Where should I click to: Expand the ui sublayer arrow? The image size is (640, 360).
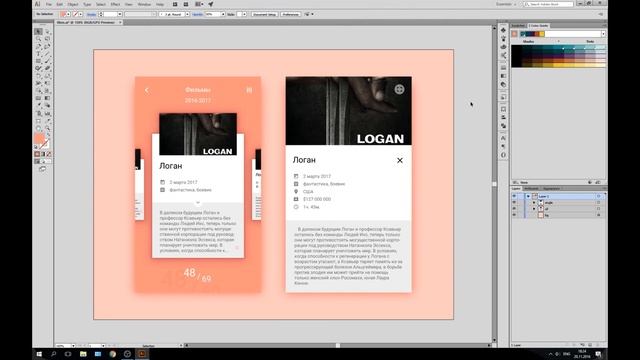point(534,209)
